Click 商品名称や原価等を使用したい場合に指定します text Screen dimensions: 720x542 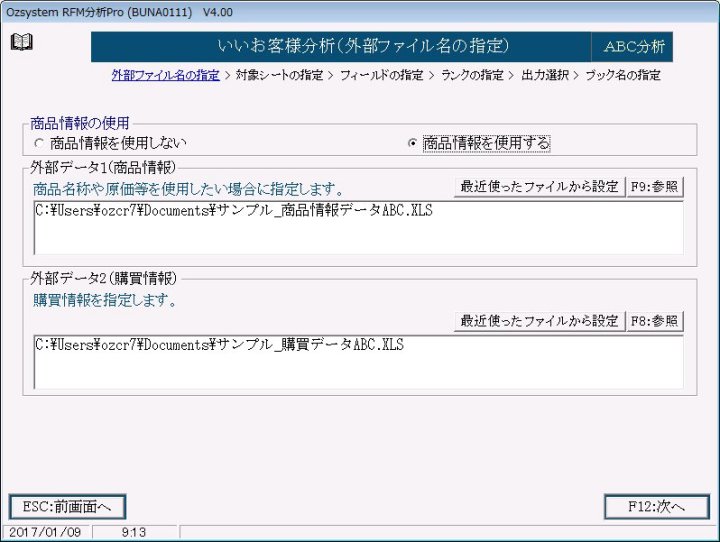[x=188, y=189]
